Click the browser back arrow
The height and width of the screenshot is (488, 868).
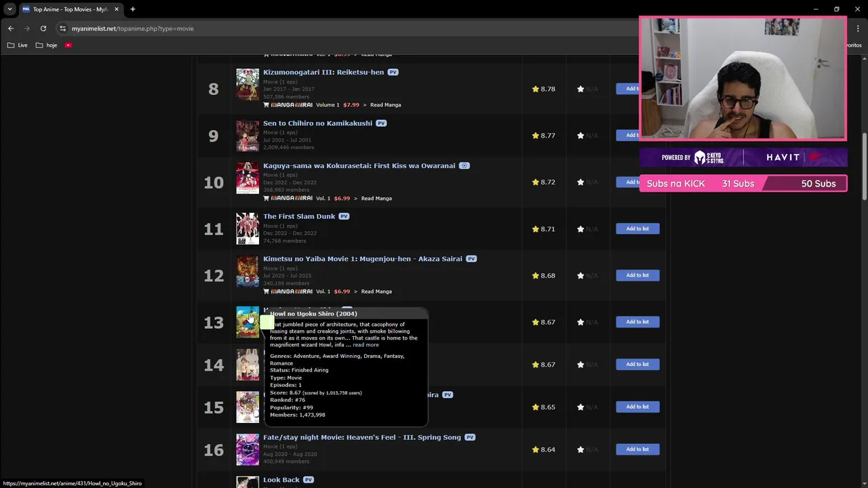point(11,28)
